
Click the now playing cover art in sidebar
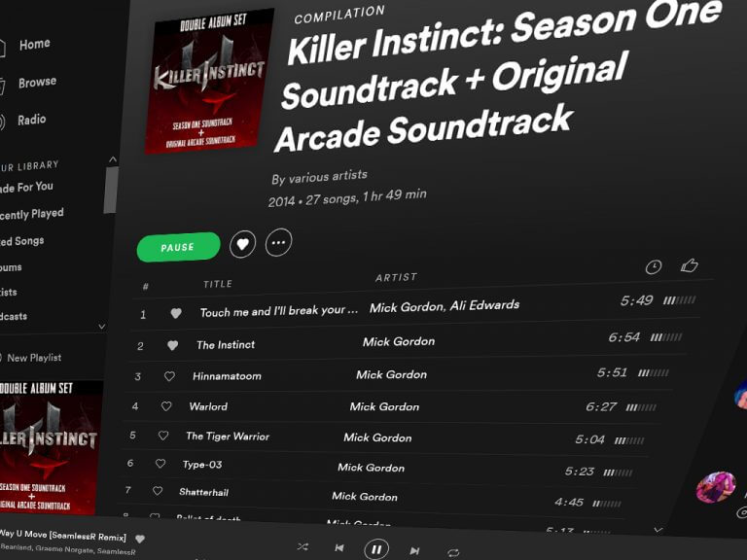(49, 447)
